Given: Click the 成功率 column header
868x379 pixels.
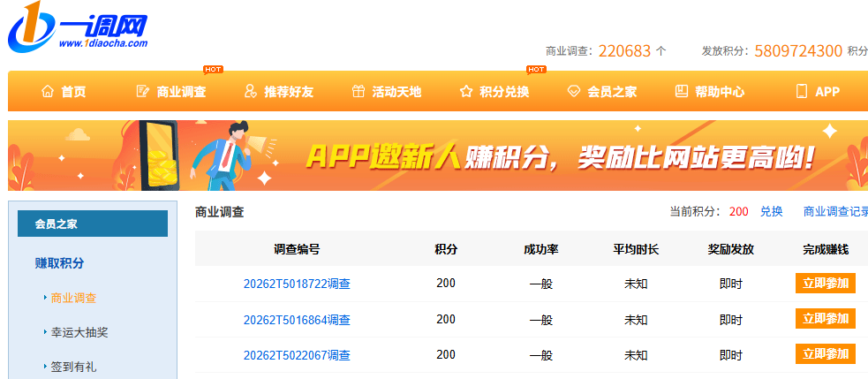Looking at the screenshot, I should (x=540, y=249).
